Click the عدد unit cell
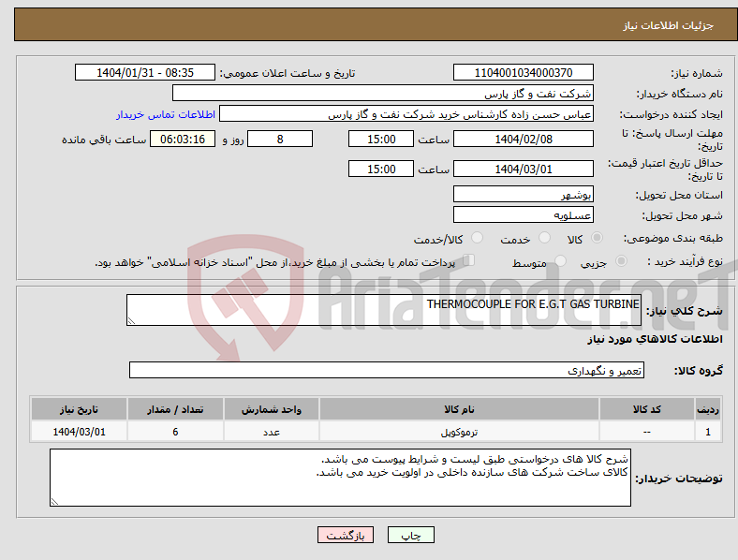The width and height of the screenshot is (738, 560). pos(272,432)
